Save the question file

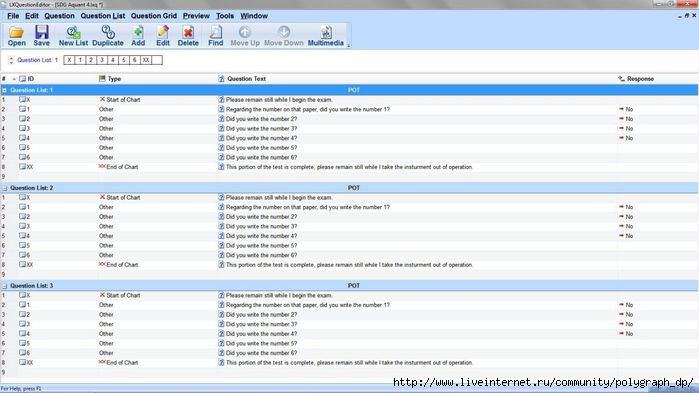tap(41, 36)
